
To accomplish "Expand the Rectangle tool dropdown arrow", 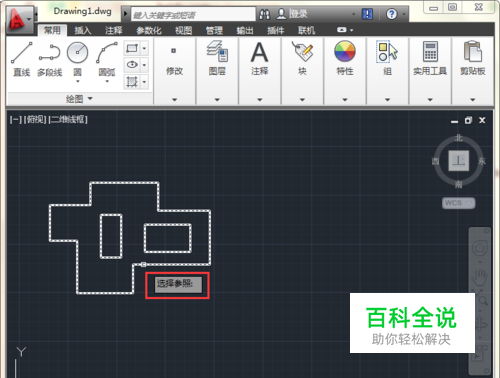I will [x=144, y=48].
